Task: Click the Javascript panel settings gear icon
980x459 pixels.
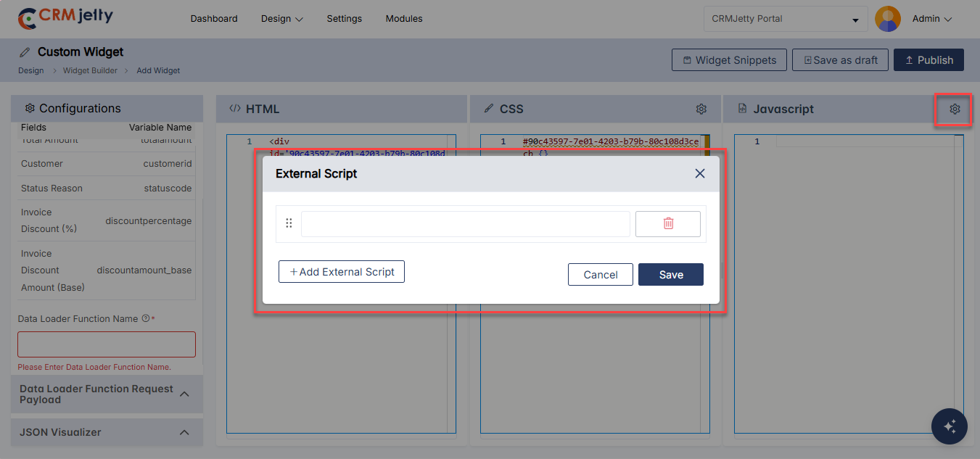Action: (955, 109)
